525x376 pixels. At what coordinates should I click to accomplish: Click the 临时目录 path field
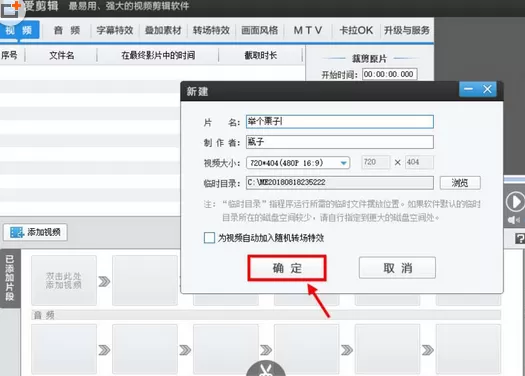tap(340, 183)
